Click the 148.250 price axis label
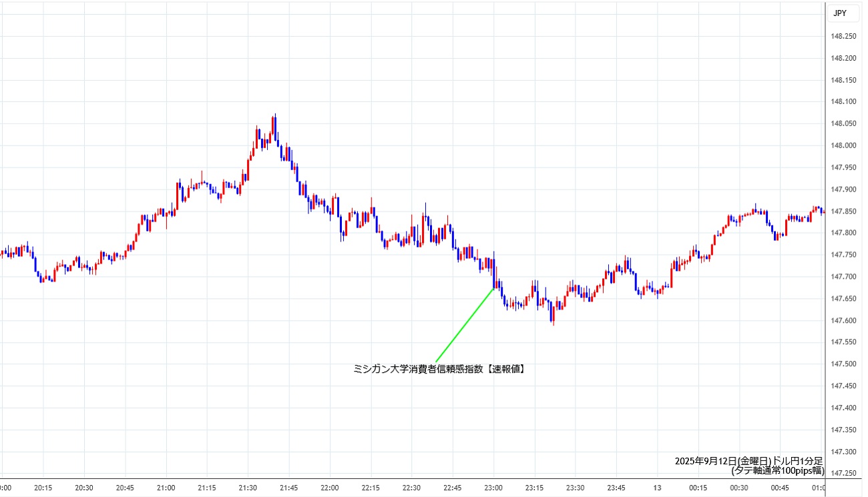The width and height of the screenshot is (868, 497). pos(843,37)
